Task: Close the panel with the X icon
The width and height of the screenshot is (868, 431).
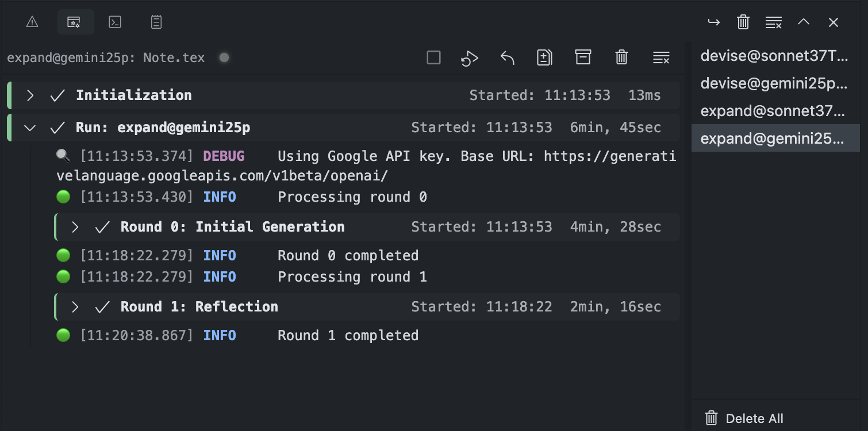Action: pyautogui.click(x=834, y=22)
